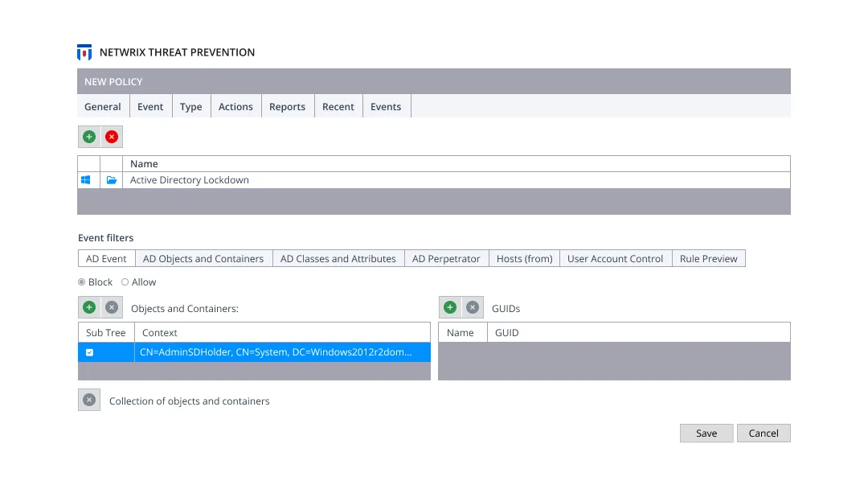The height and width of the screenshot is (489, 868).
Task: Click the Windows icon in Active Directory Lockdown row
Action: pyautogui.click(x=86, y=180)
